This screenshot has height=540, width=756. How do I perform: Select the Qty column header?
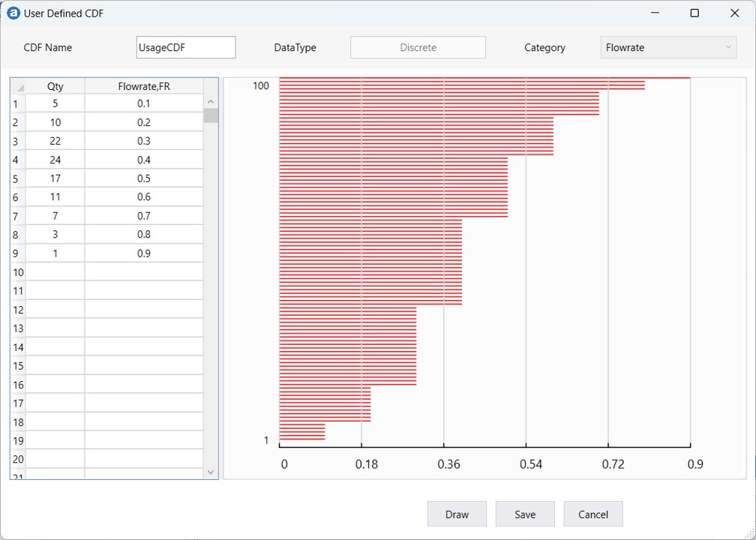pyautogui.click(x=55, y=86)
